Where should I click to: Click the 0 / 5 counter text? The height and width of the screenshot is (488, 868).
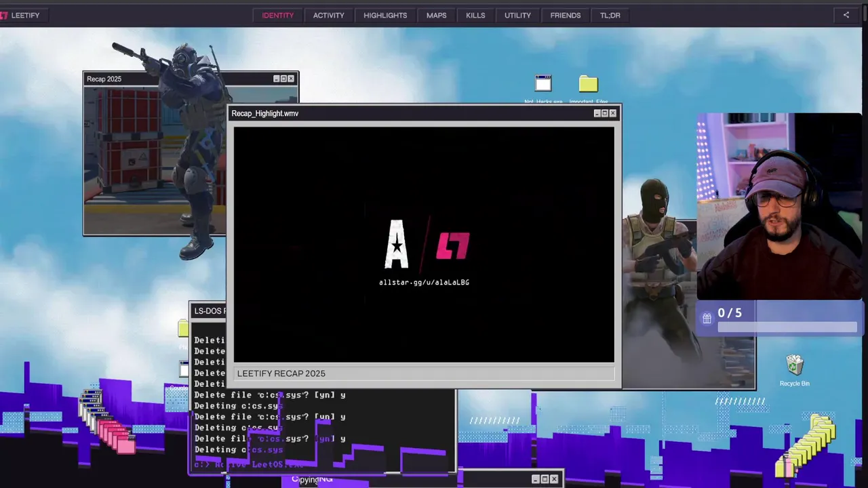point(730,313)
